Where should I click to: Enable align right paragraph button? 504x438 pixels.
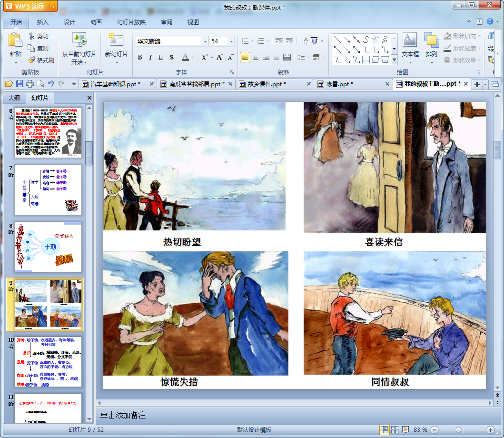pos(266,57)
